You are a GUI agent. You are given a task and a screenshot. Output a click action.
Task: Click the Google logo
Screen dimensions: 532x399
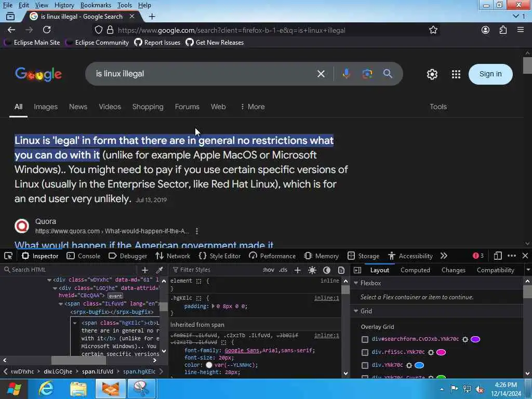tap(38, 74)
